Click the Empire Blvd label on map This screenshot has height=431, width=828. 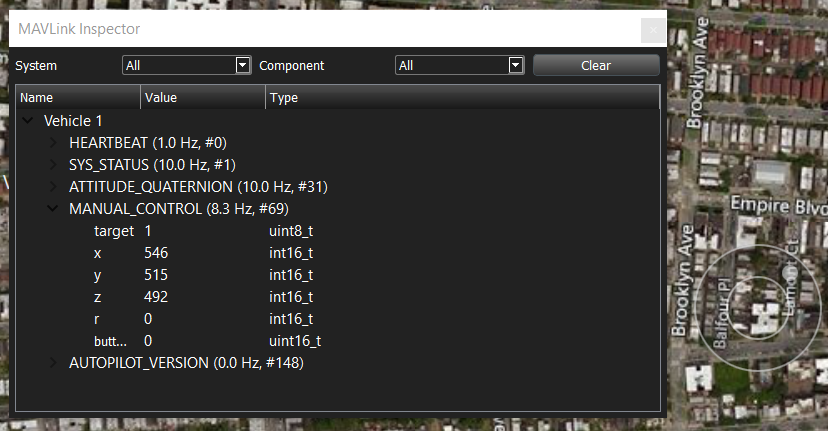(x=778, y=205)
